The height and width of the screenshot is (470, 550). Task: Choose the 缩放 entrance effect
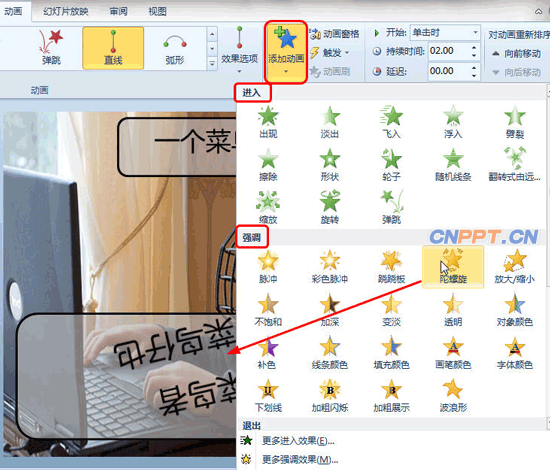coord(268,207)
